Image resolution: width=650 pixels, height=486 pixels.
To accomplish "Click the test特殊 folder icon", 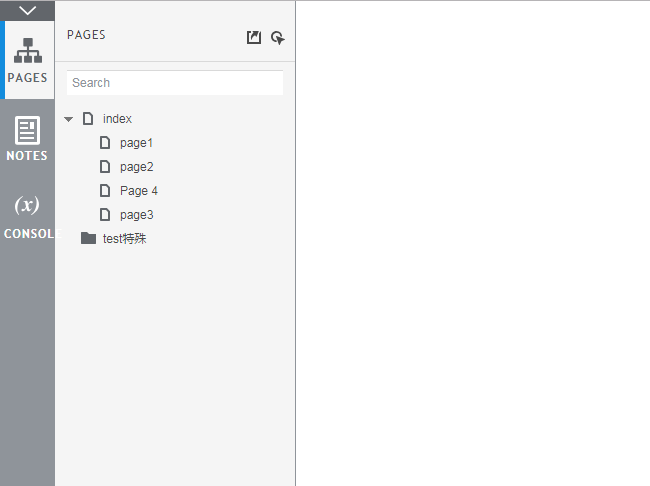I will 88,238.
